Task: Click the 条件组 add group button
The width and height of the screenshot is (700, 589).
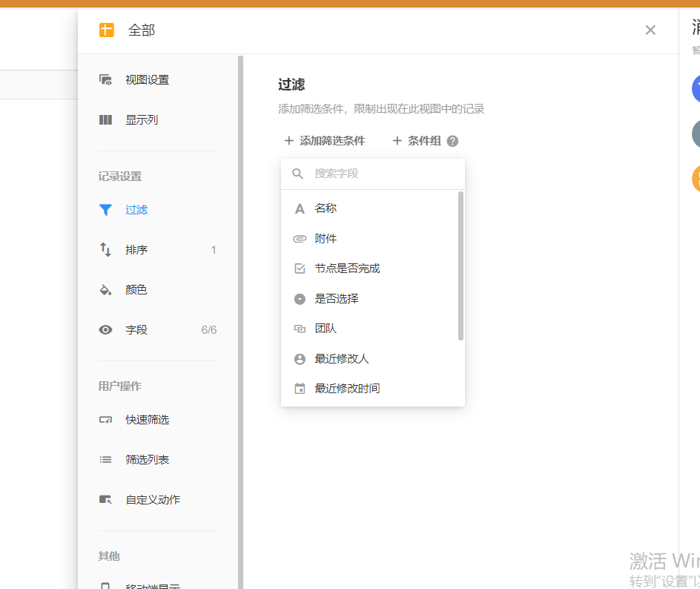Action: (416, 141)
